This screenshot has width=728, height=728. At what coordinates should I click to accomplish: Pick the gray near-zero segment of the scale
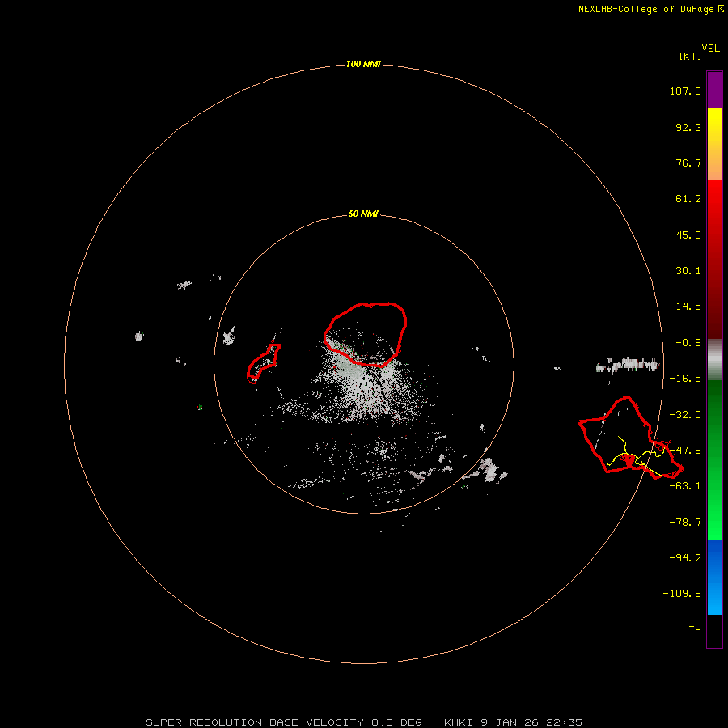[x=714, y=360]
